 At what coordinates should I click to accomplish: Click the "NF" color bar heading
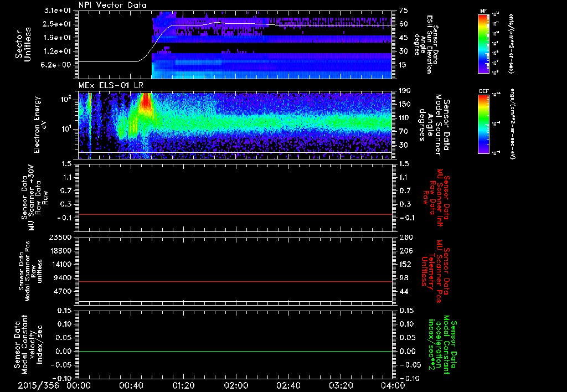[x=483, y=11]
